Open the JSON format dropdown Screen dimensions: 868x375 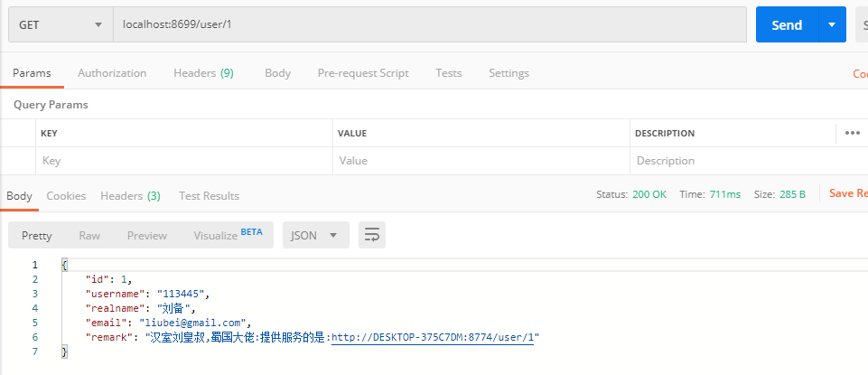click(316, 236)
